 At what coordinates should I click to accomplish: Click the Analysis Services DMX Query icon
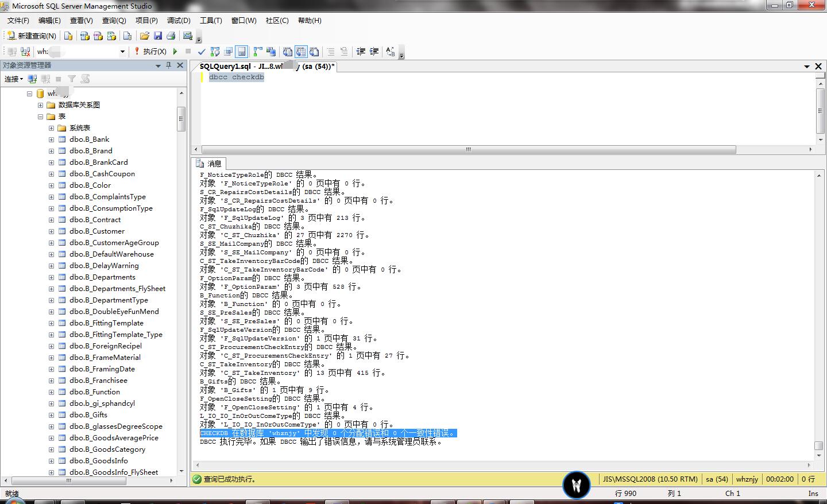(98, 36)
